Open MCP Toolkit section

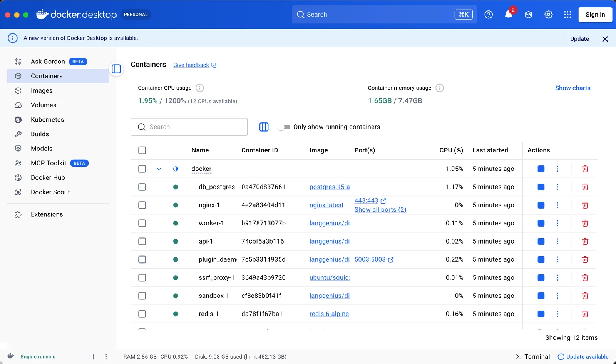58,163
